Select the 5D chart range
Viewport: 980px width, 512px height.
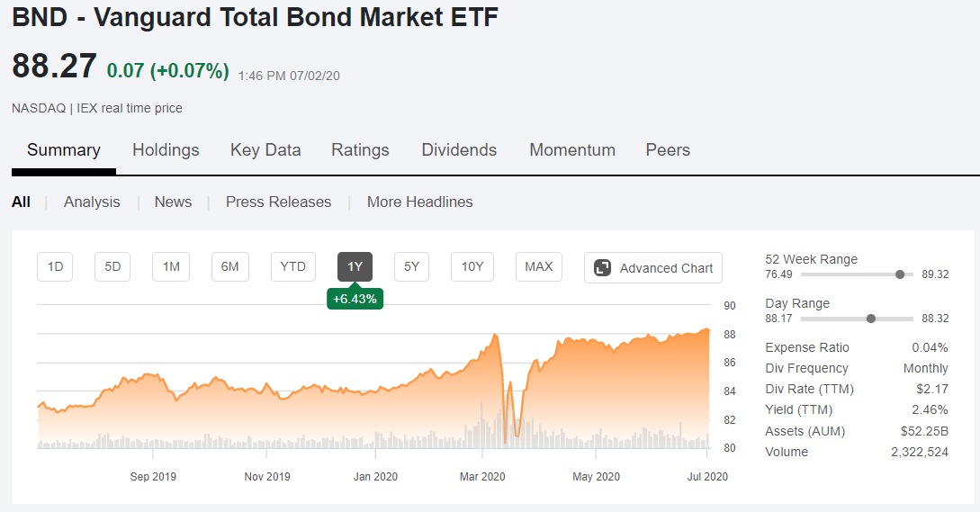pyautogui.click(x=112, y=267)
